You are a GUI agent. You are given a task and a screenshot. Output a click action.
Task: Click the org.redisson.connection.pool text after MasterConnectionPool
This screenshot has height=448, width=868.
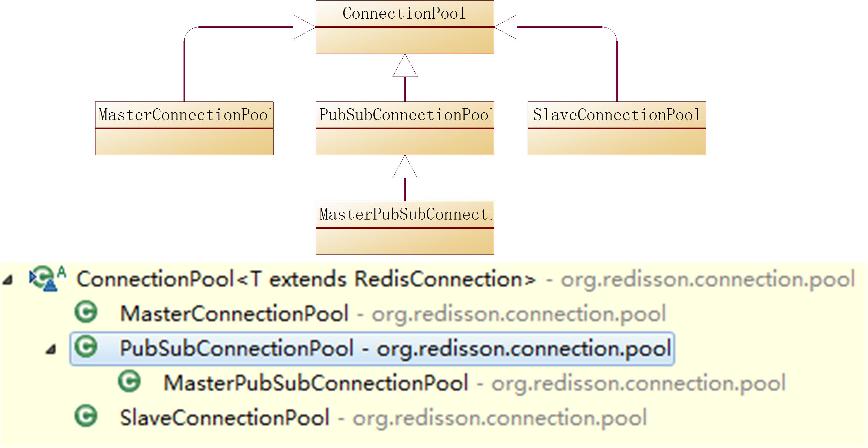(x=519, y=314)
